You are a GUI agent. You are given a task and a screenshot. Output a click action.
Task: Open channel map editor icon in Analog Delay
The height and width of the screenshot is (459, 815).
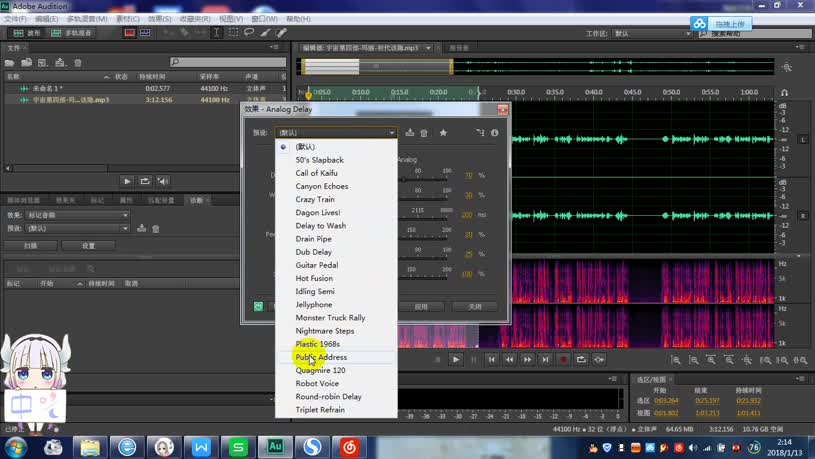tap(480, 133)
